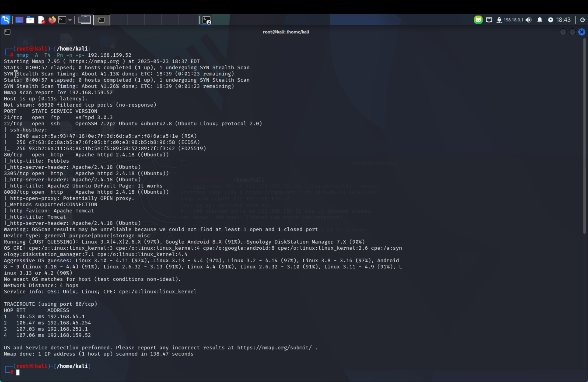
Task: Click the 2048 RSA hostkey line
Action: (x=100, y=136)
